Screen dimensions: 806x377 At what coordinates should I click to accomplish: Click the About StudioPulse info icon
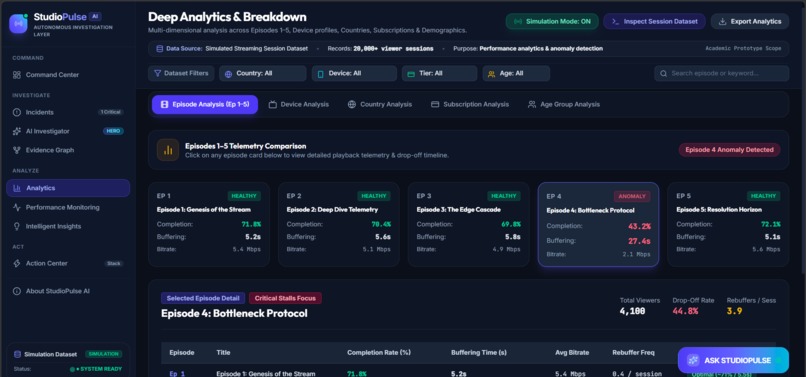(x=16, y=291)
